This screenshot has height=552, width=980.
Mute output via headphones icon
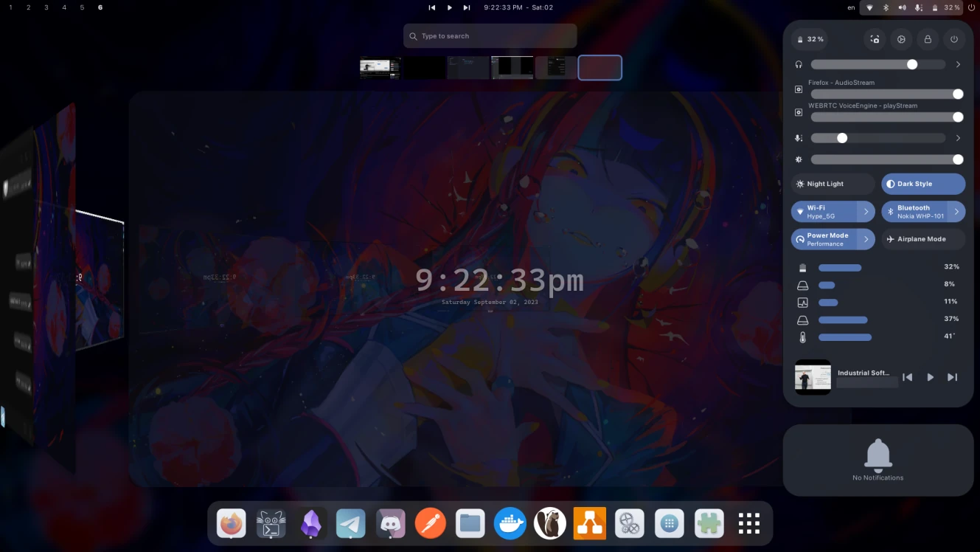tap(799, 64)
